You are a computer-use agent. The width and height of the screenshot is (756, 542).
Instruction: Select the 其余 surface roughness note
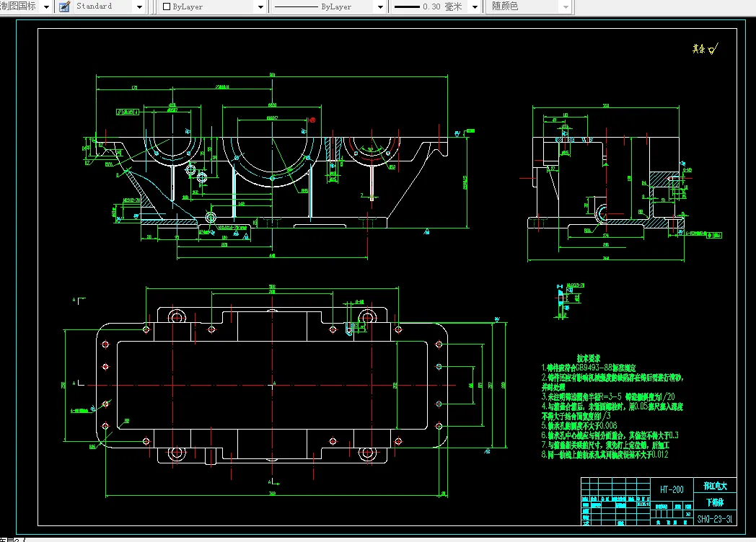click(x=705, y=48)
